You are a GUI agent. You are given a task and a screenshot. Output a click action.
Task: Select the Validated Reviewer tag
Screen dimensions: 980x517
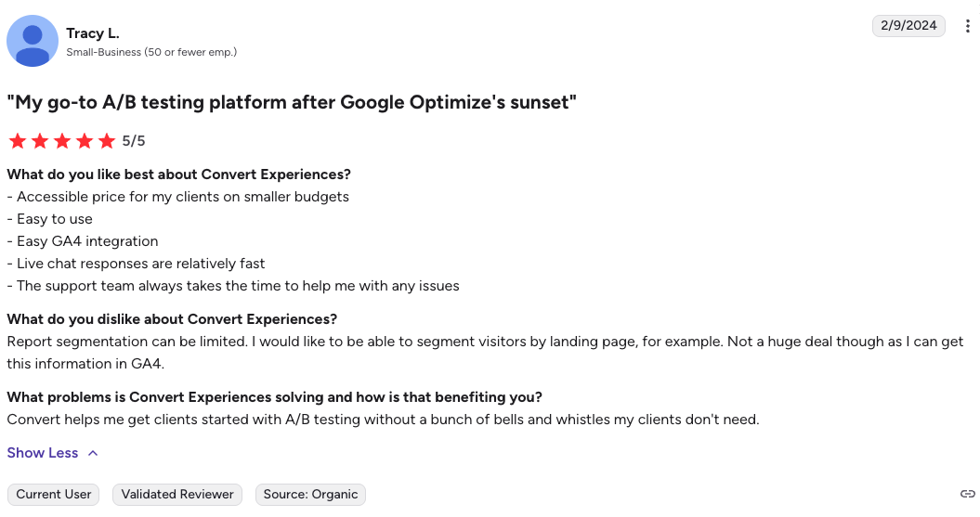(x=177, y=494)
